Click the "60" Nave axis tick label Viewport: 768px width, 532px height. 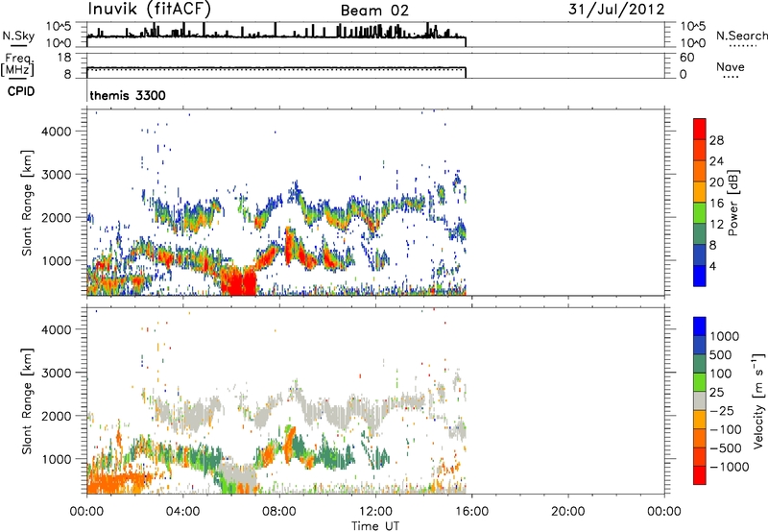coord(686,58)
